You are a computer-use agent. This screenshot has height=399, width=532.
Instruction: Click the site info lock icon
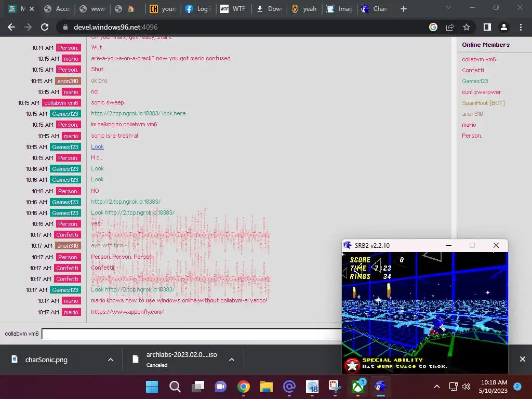coord(65,27)
